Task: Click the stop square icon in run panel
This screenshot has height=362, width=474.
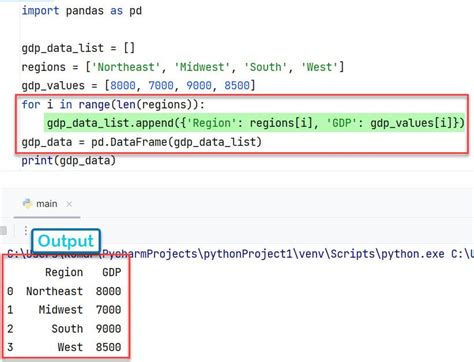Action: 3,230
